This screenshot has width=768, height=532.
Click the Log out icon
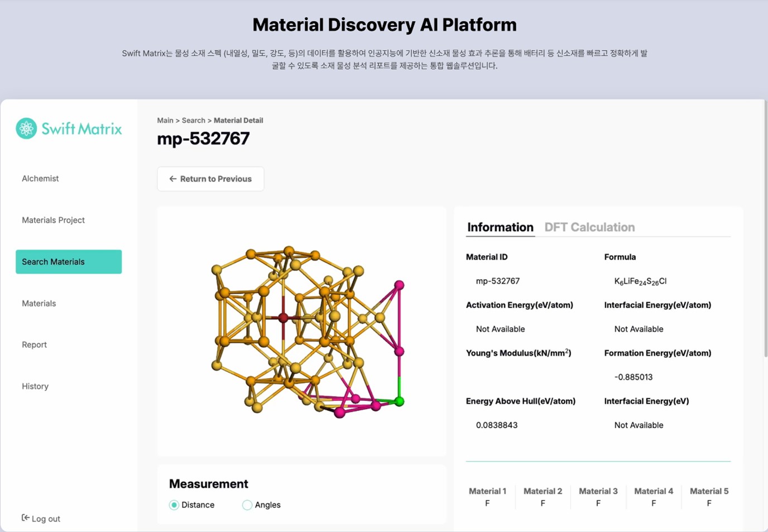(x=25, y=518)
